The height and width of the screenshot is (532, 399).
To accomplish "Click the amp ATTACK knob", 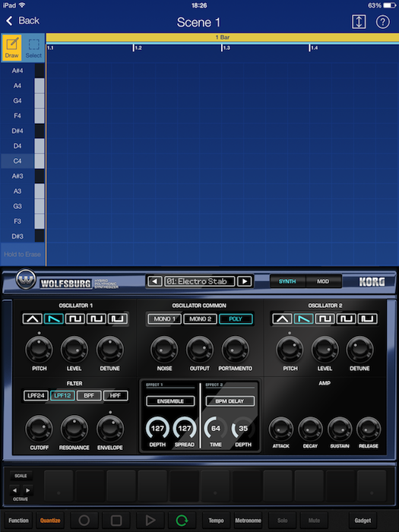I will (x=281, y=429).
